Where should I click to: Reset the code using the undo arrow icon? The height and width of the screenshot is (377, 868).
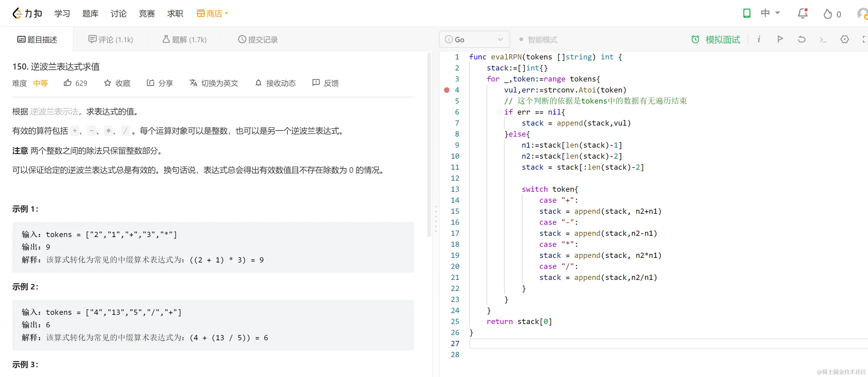801,40
